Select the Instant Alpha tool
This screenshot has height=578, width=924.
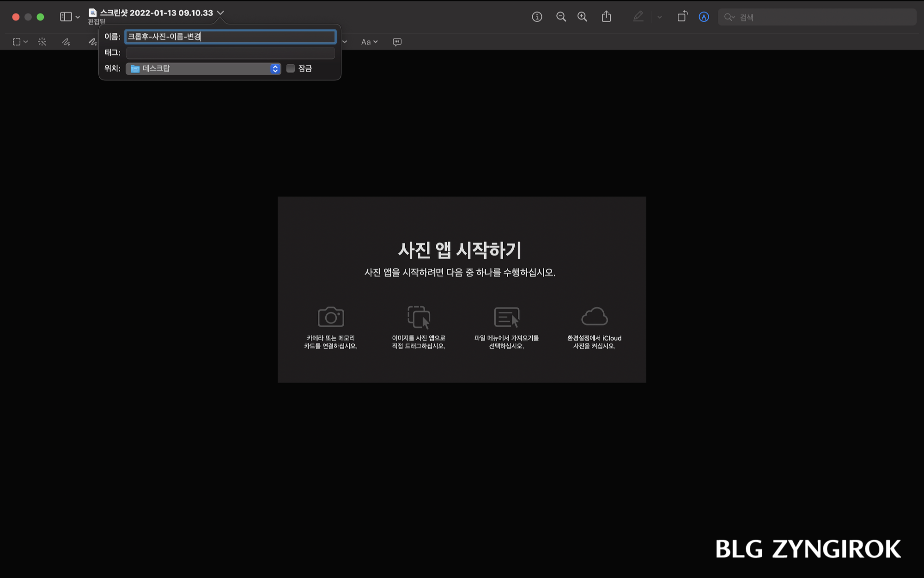click(x=42, y=42)
